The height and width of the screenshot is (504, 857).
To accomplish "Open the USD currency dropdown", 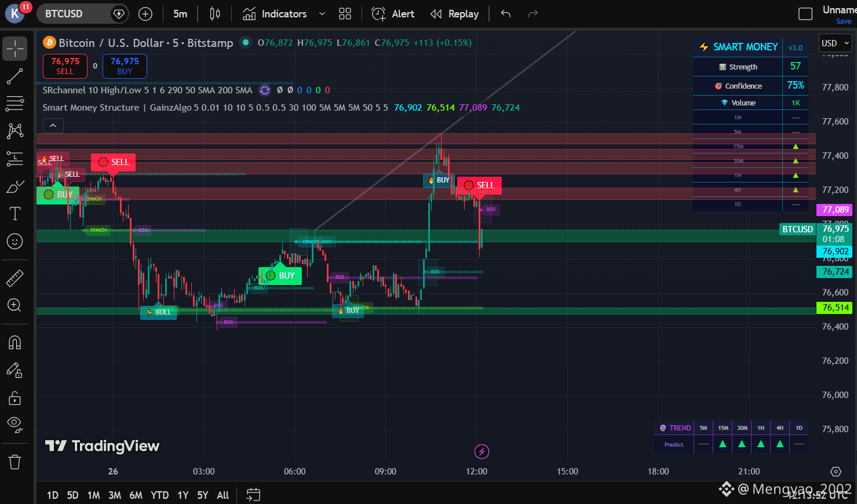I will coord(836,43).
